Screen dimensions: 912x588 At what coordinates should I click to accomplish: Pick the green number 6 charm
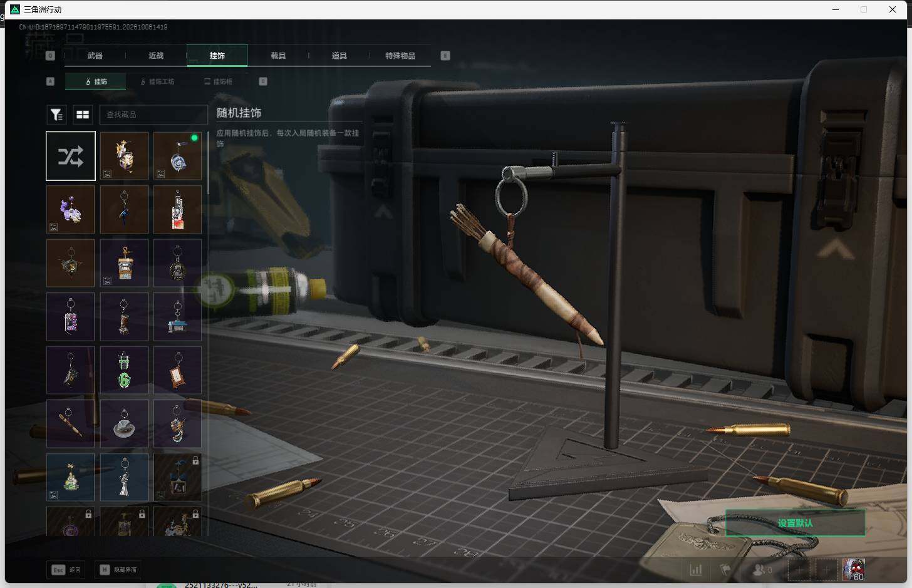124,371
